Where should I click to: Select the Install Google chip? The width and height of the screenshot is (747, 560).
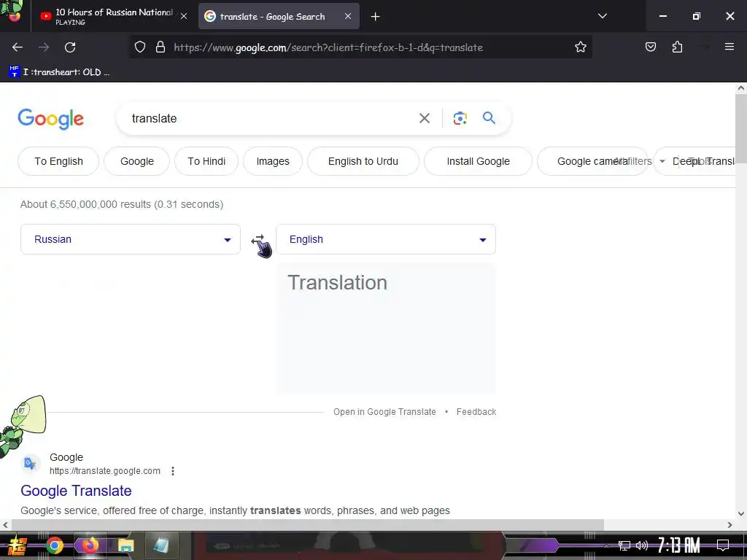point(478,161)
